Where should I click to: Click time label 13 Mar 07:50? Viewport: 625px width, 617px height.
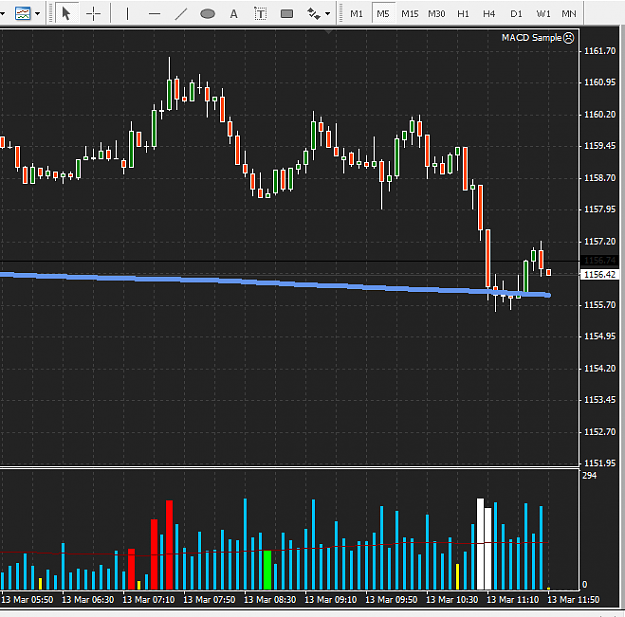[x=209, y=600]
